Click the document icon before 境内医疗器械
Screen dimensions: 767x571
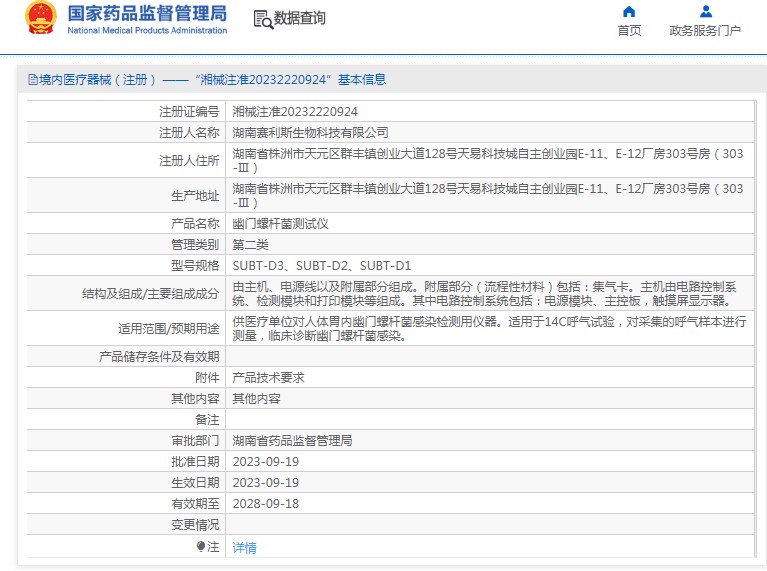[33, 79]
